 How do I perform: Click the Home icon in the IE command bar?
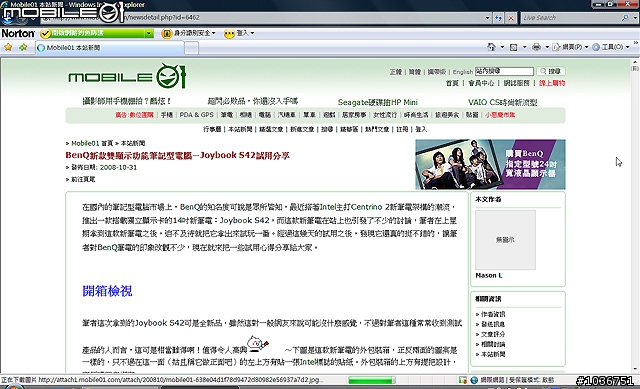(491, 47)
